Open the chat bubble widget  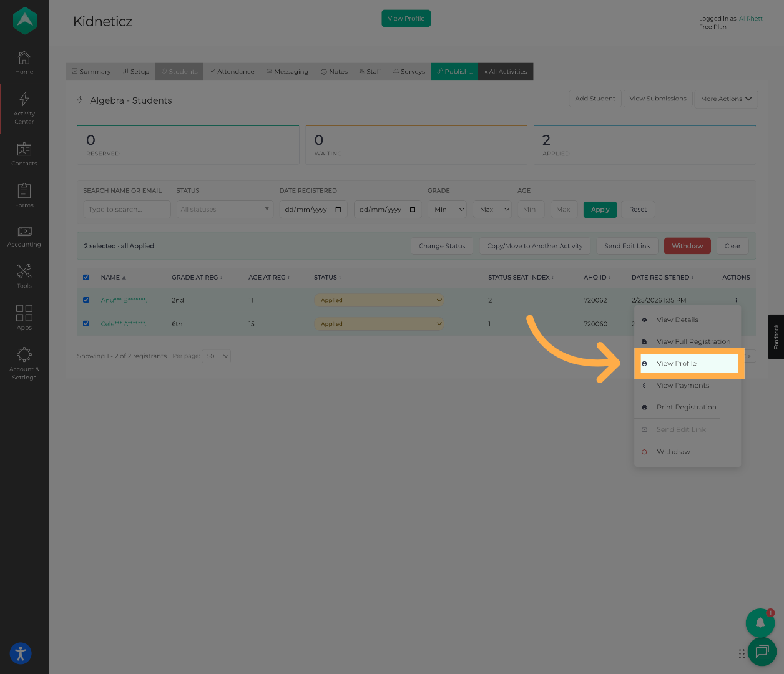(762, 652)
